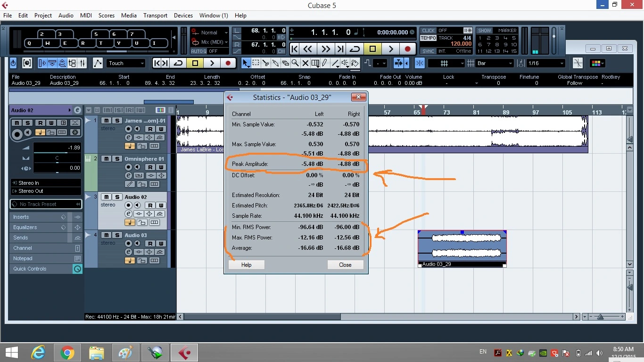
Task: Open the Audio menu
Action: (66, 15)
